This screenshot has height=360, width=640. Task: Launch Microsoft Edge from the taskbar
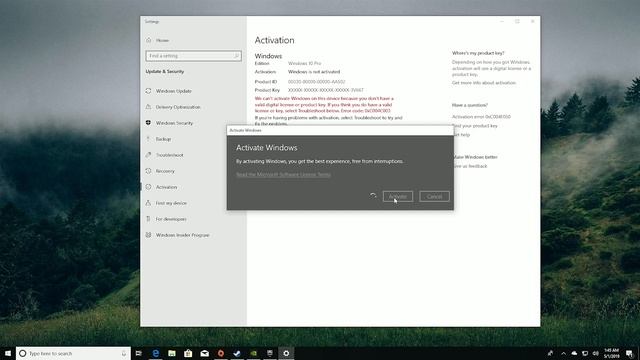[156, 353]
